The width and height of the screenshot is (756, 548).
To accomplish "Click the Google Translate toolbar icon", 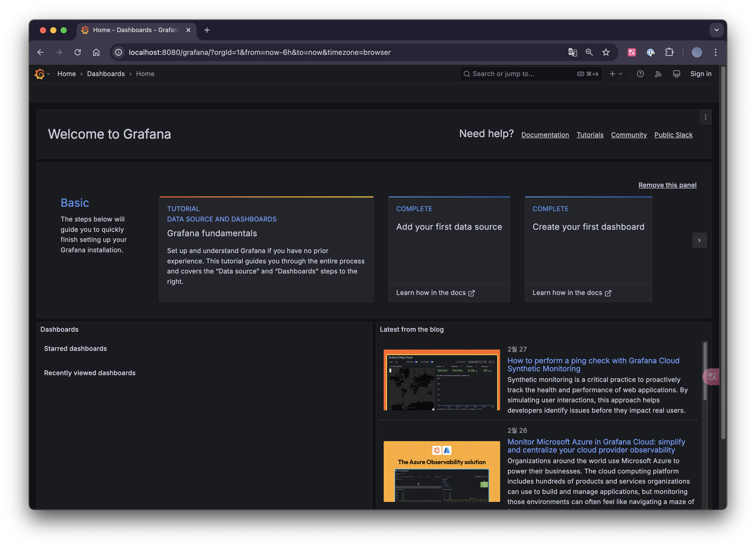I will pyautogui.click(x=572, y=52).
